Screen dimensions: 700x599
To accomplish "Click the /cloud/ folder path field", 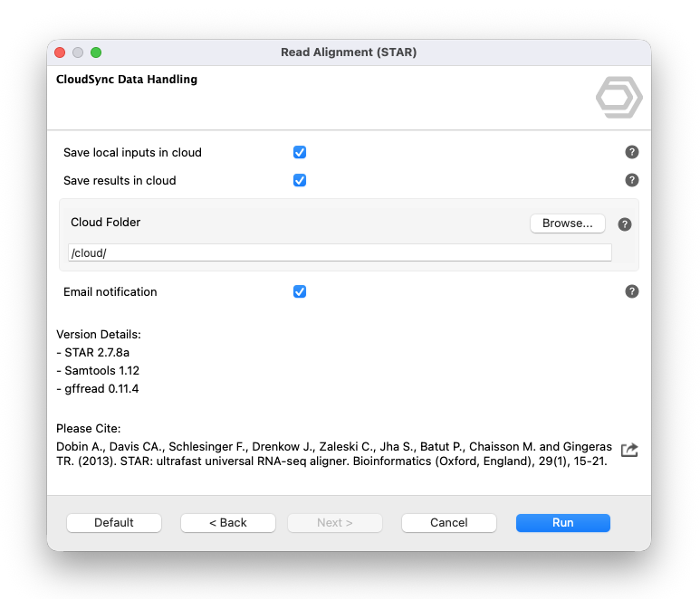I will (340, 253).
